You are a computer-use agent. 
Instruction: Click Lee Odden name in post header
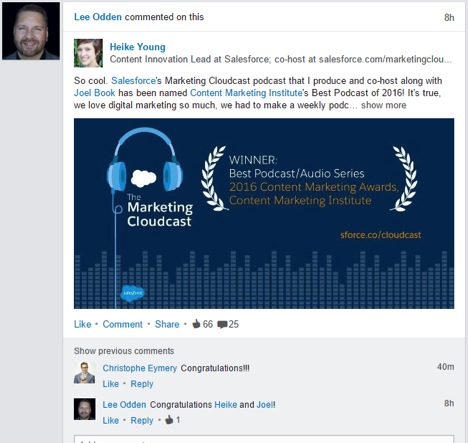tap(98, 17)
